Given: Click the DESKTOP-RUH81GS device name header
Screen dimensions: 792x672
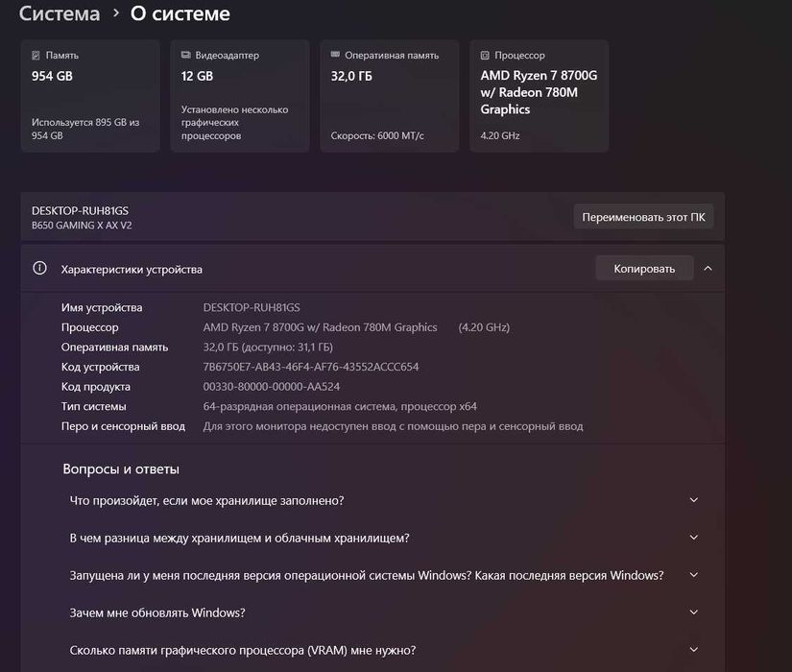Looking at the screenshot, I should [x=80, y=210].
